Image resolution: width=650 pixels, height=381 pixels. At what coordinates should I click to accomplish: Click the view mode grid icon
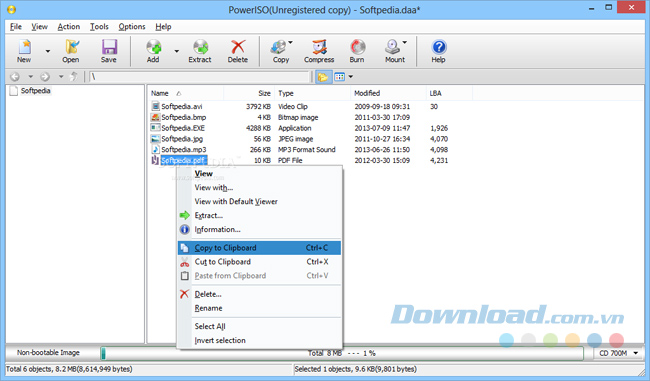[340, 77]
